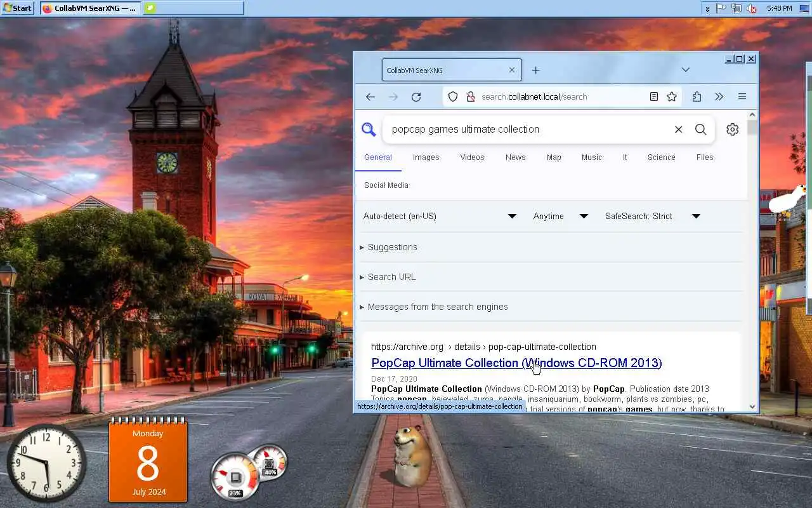Clear the search query with the X

(x=678, y=130)
